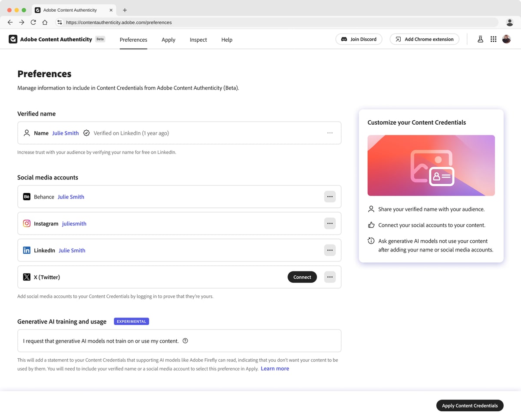Go to browser home icon
The height and width of the screenshot is (420, 521).
click(x=45, y=22)
